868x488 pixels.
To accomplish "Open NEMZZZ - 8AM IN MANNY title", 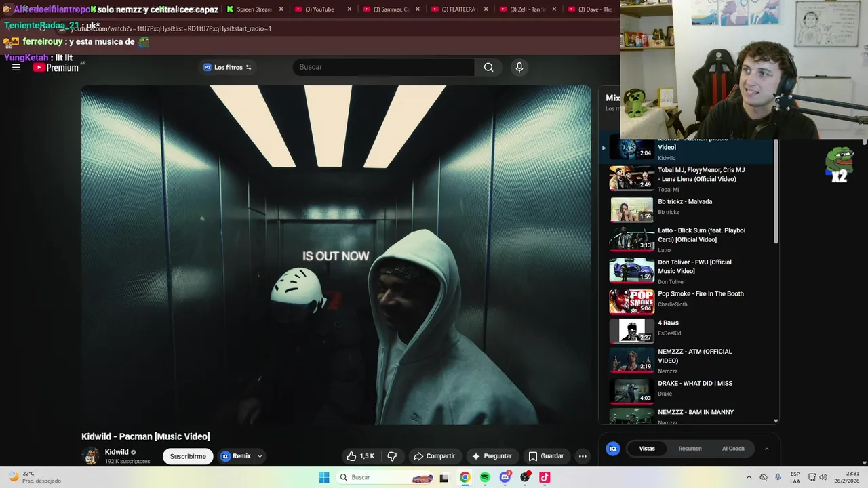I will point(696,412).
